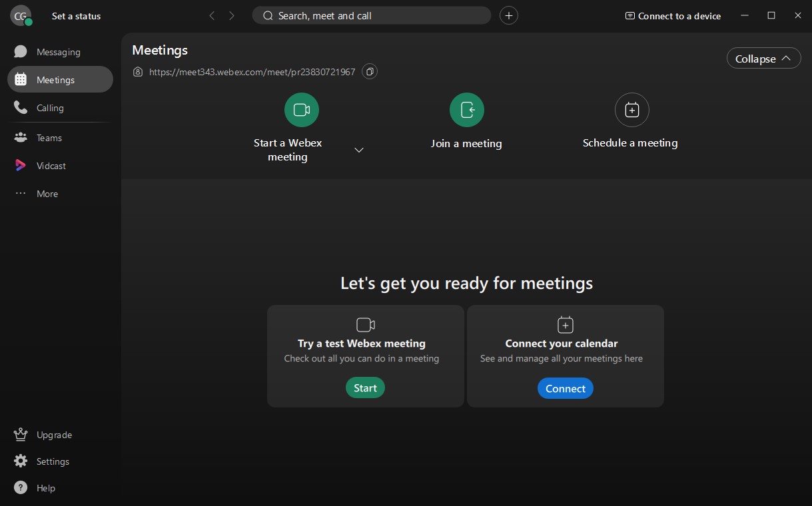Launch Vidcast from the sidebar
The height and width of the screenshot is (506, 812).
pyautogui.click(x=50, y=165)
